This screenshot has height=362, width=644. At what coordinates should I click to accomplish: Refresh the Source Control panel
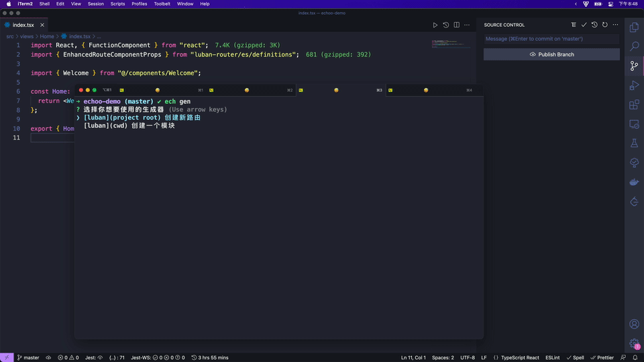pos(605,25)
